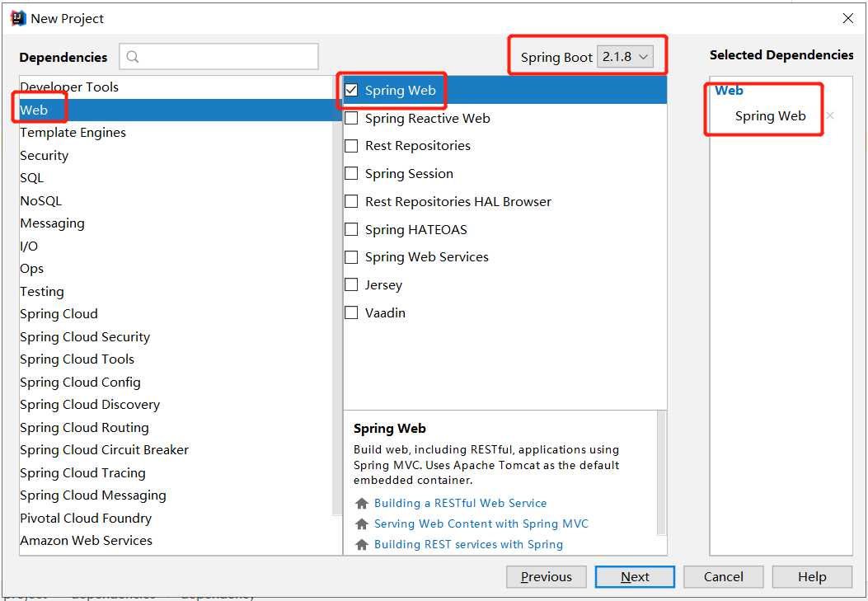This screenshot has height=601, width=868.
Task: Click the Previous button
Action: click(x=546, y=576)
